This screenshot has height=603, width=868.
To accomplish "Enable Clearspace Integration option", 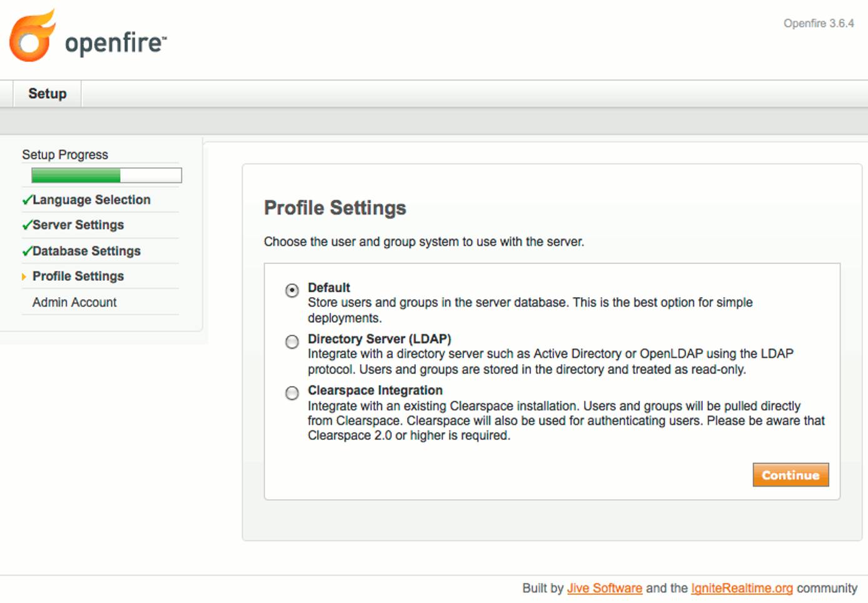I will pyautogui.click(x=291, y=393).
